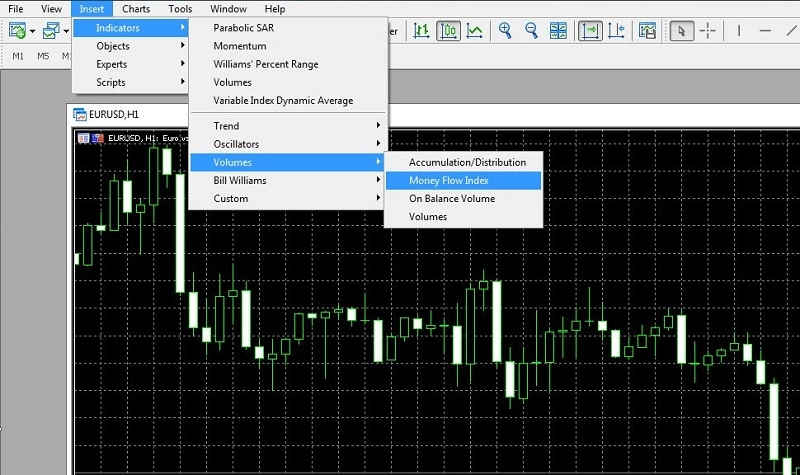
Task: Open the Charts menu
Action: pos(136,9)
